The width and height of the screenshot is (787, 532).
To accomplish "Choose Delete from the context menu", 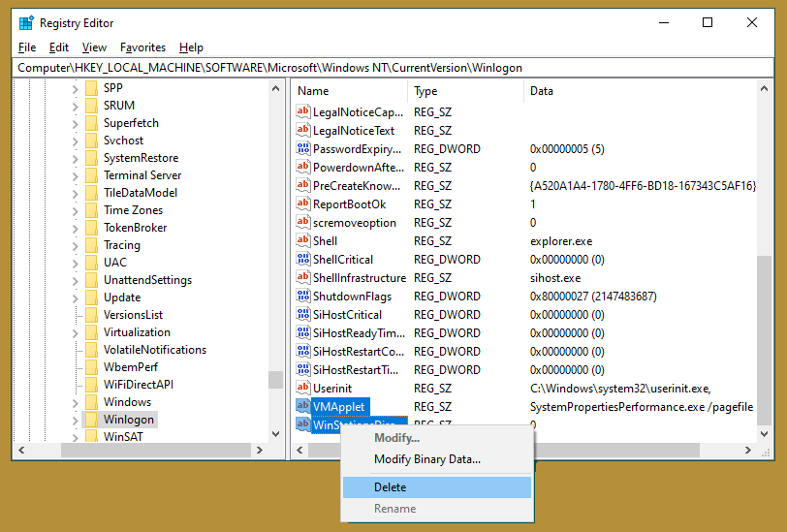I will (437, 487).
